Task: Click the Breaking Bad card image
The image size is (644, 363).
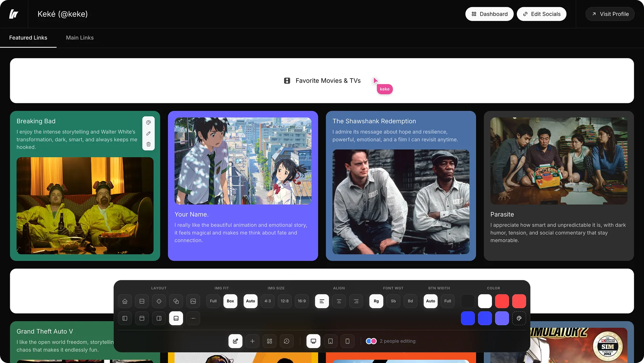Action: pyautogui.click(x=85, y=206)
